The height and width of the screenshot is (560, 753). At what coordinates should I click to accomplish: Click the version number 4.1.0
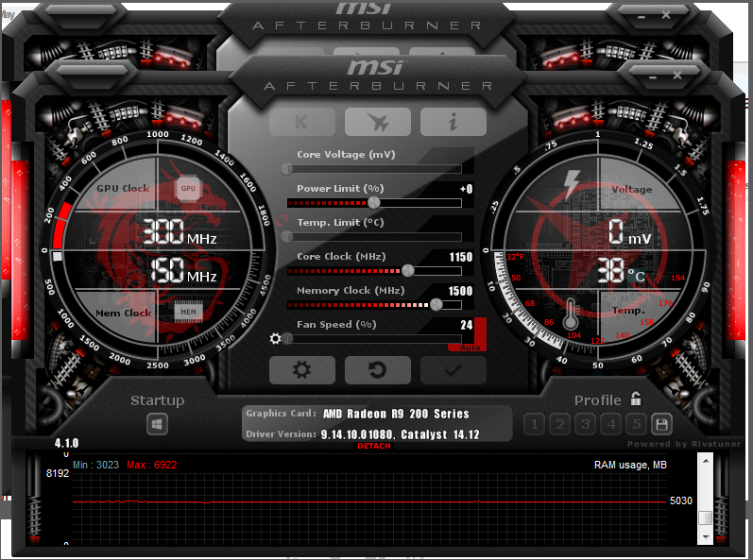coord(66,443)
